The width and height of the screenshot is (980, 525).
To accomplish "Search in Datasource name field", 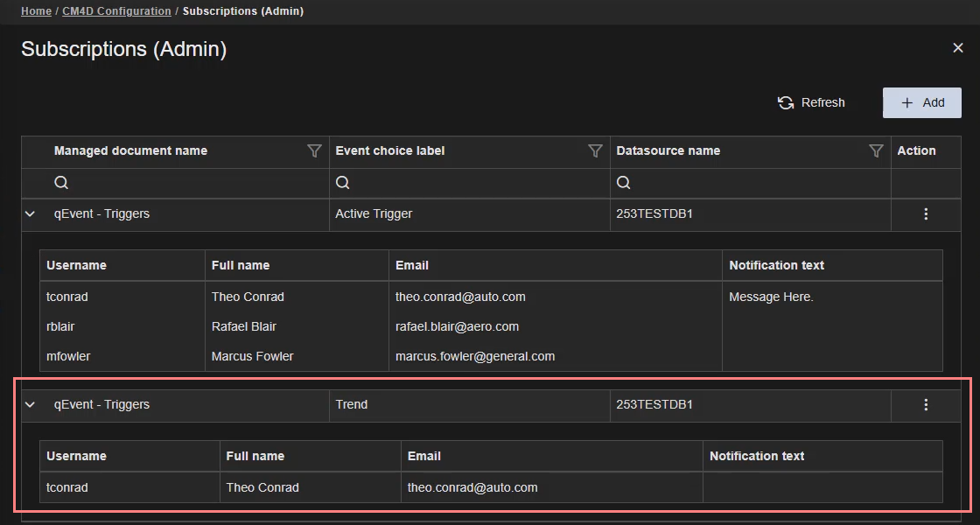I will click(x=748, y=183).
